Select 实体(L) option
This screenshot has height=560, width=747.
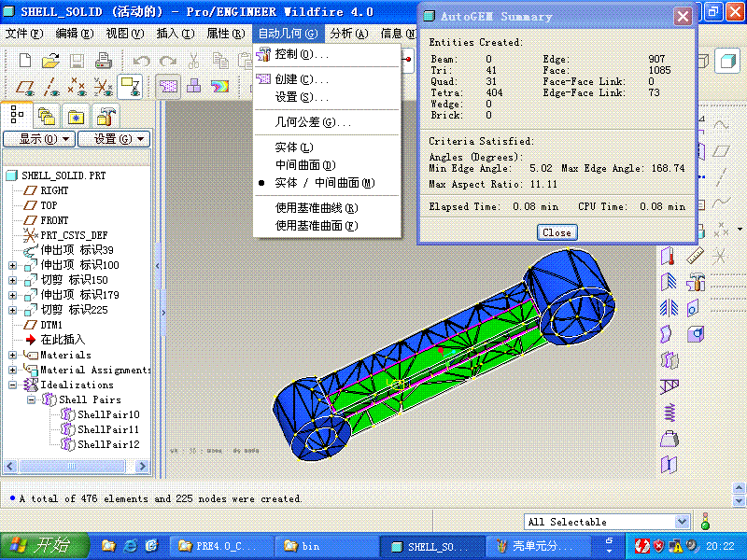pyautogui.click(x=327, y=147)
